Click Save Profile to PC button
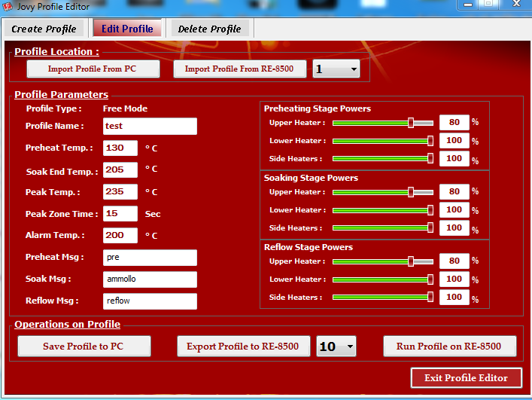532x400 pixels. click(x=84, y=347)
